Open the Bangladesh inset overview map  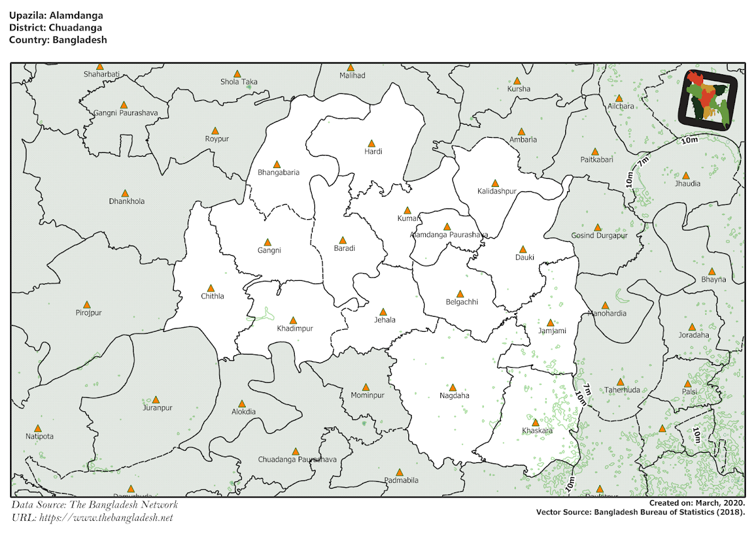(x=707, y=96)
